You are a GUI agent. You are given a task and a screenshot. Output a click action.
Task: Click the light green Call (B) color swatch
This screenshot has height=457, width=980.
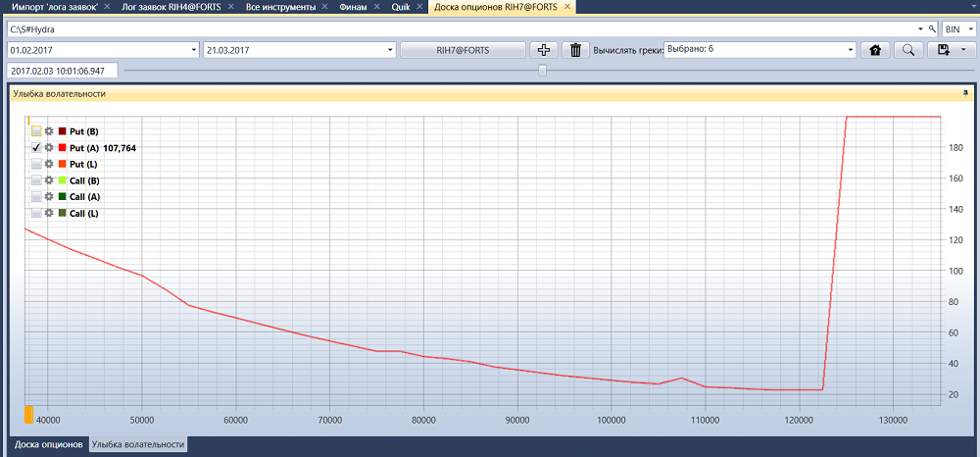62,180
